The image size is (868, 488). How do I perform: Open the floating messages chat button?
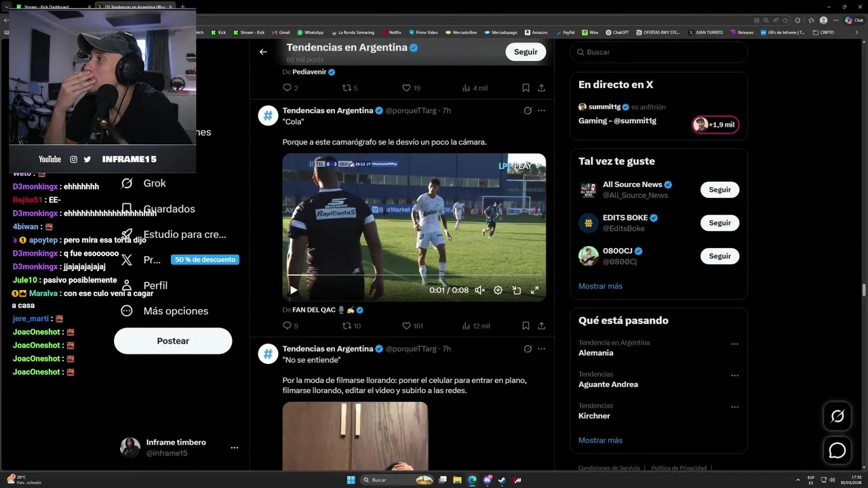pyautogui.click(x=837, y=450)
